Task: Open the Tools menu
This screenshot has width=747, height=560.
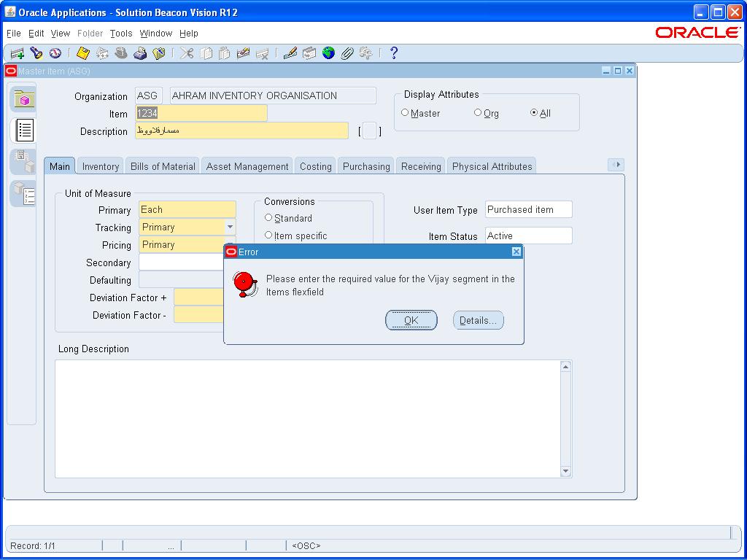Action: click(x=121, y=34)
